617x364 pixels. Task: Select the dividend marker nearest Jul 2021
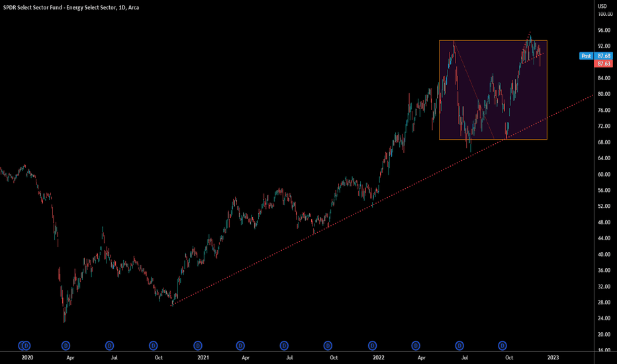(x=284, y=345)
